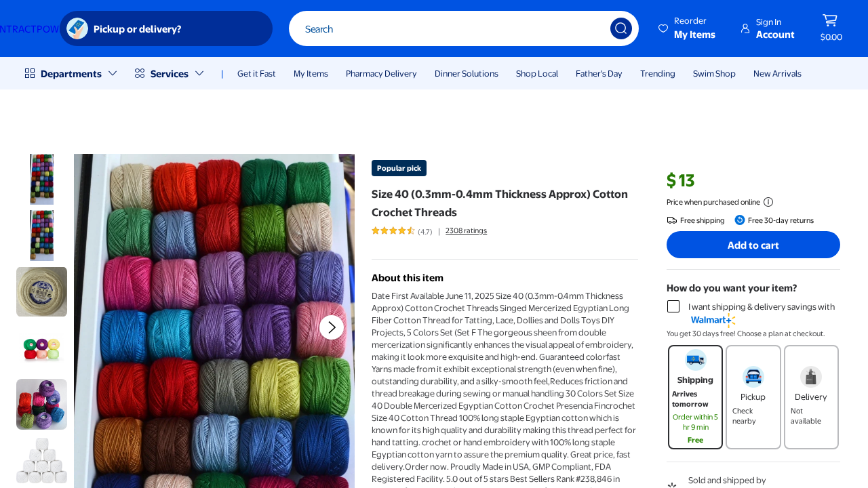Click the Add to cart button

click(753, 245)
